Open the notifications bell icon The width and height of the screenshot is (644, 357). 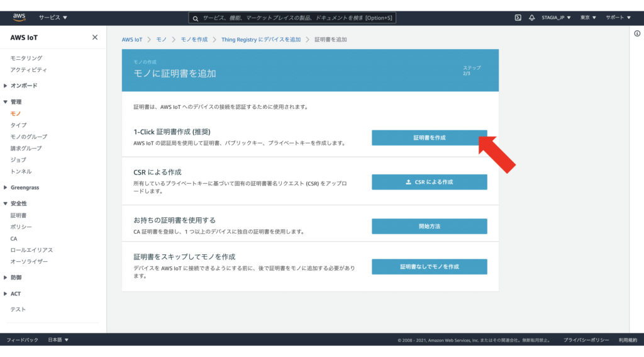click(x=531, y=18)
